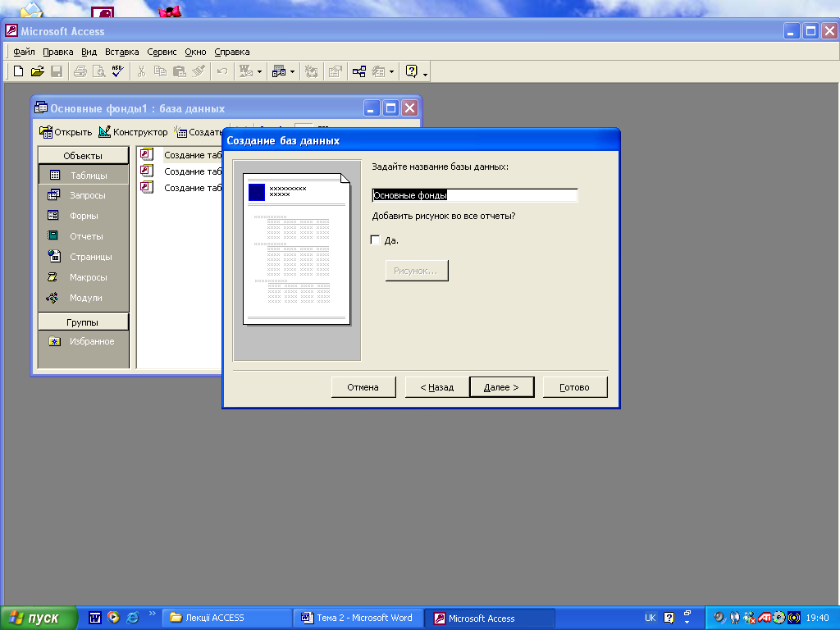Image resolution: width=840 pixels, height=630 pixels.
Task: Click the New Object toolbar icon
Action: [379, 71]
